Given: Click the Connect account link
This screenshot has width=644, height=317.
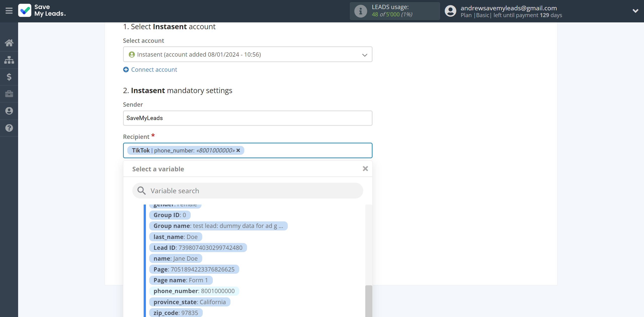Looking at the screenshot, I should [154, 70].
